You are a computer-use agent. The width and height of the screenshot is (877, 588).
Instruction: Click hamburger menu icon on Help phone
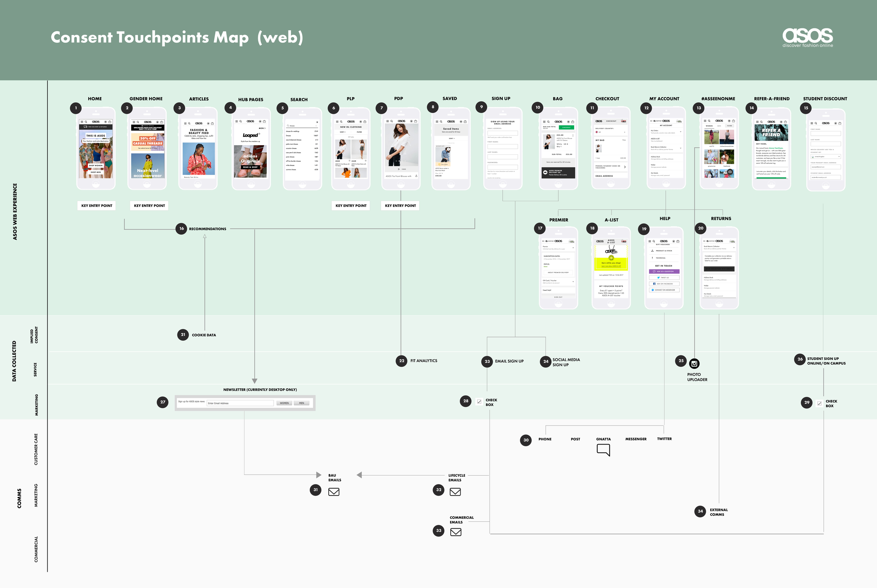[x=650, y=241]
